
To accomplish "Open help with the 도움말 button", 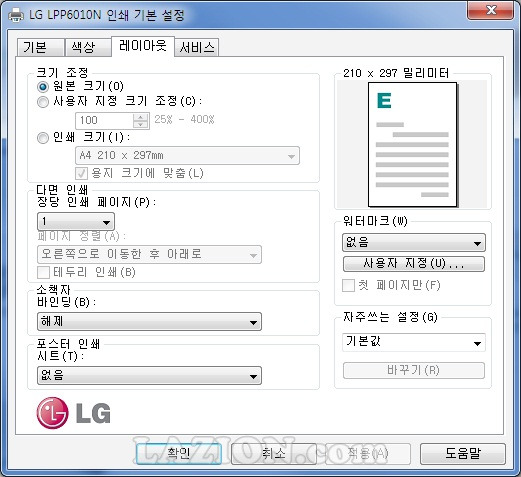I will (463, 454).
